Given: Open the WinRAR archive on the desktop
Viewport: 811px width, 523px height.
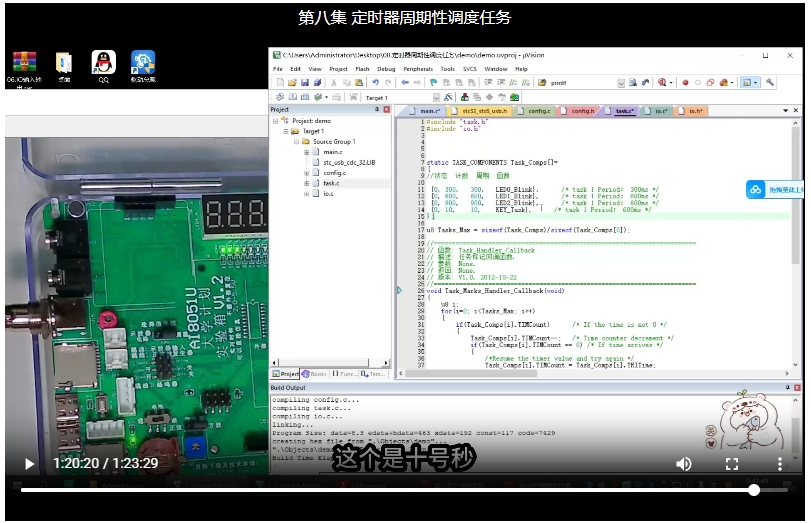Looking at the screenshot, I should point(24,68).
